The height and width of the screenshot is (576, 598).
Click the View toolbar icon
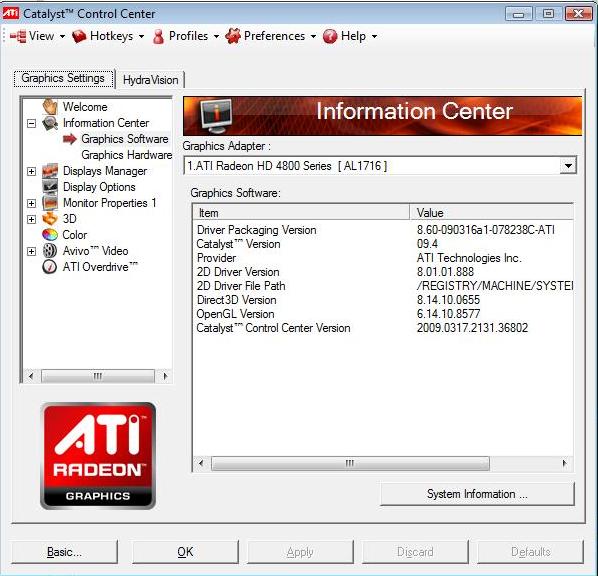(x=18, y=36)
